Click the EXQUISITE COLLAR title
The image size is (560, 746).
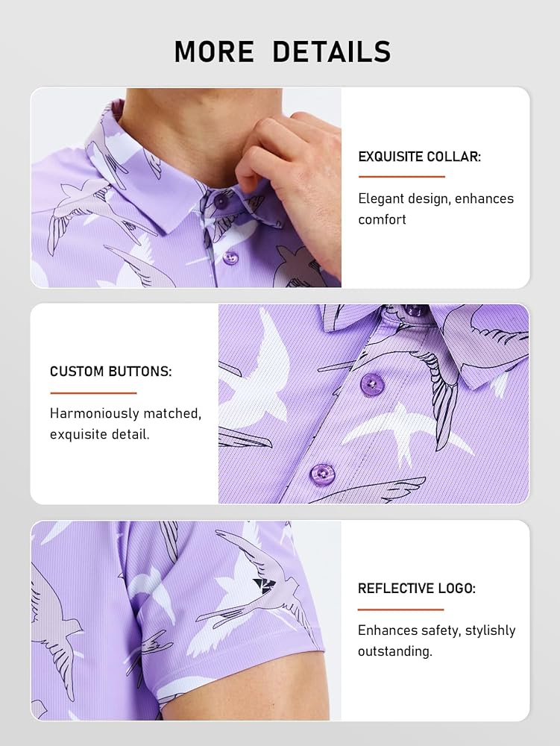419,157
